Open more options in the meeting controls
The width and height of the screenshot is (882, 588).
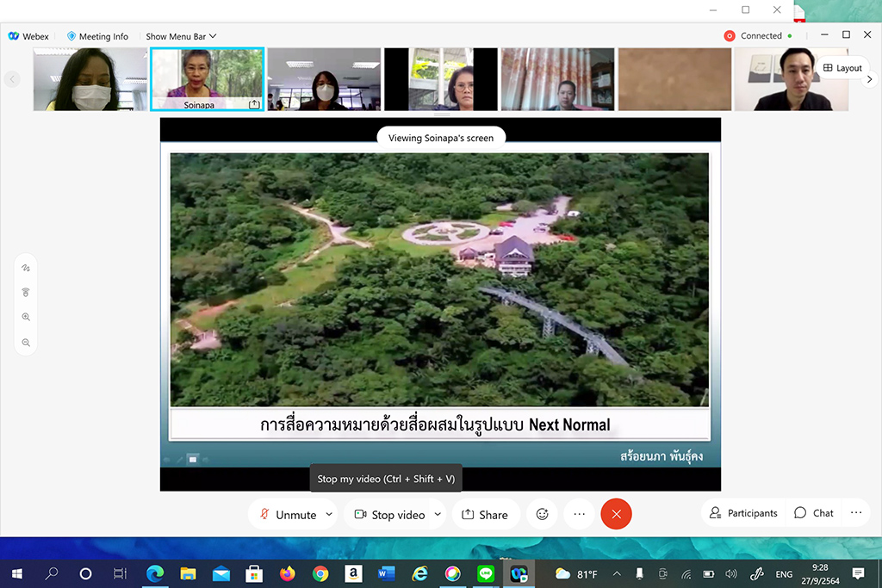point(579,514)
